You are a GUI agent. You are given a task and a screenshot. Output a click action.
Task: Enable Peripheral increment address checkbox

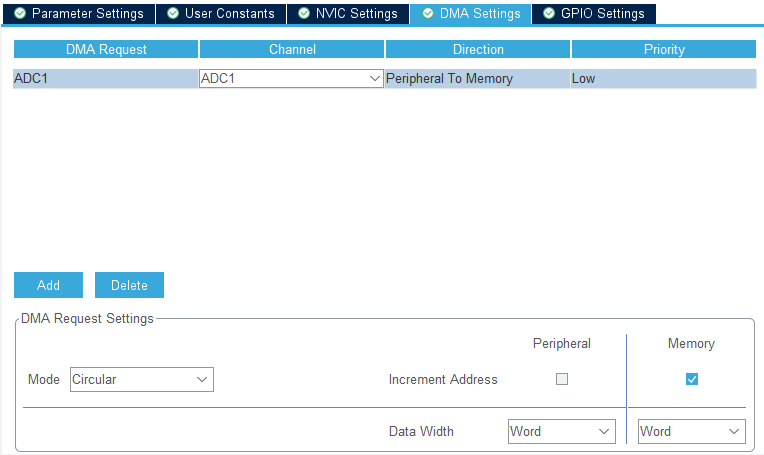(x=562, y=379)
